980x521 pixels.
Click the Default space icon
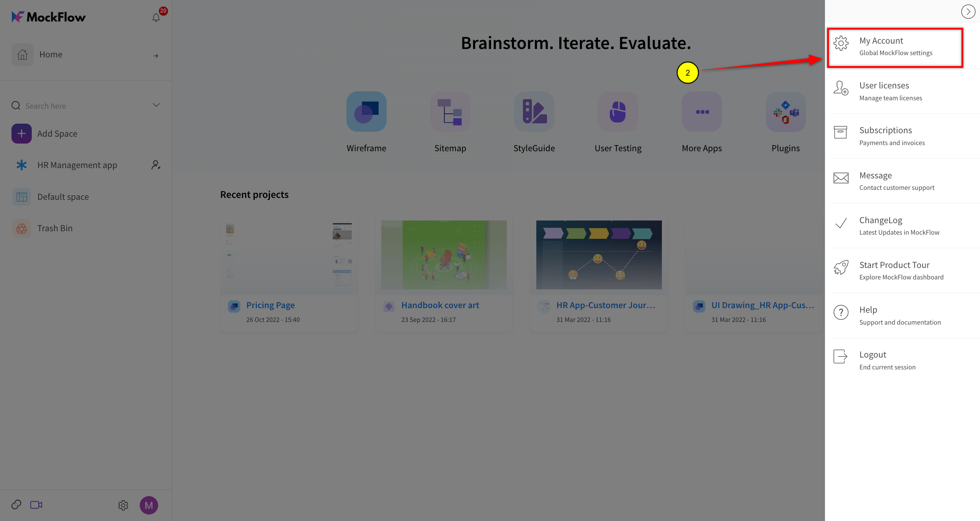point(21,197)
